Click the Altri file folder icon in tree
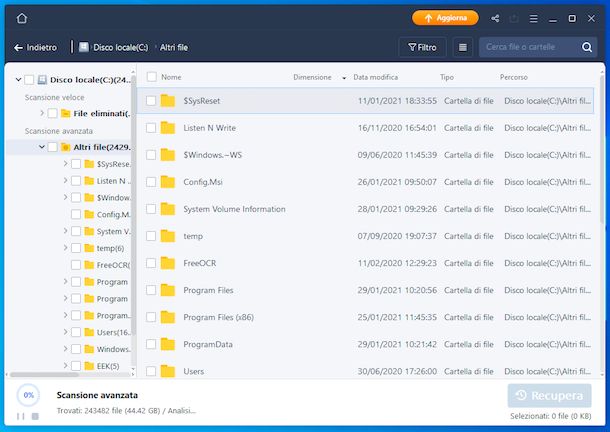The height and width of the screenshot is (432, 610). pyautogui.click(x=66, y=147)
